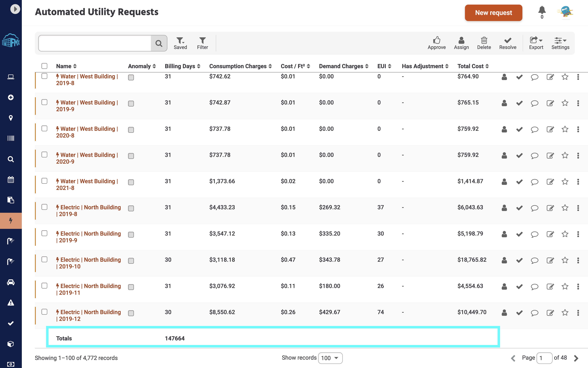Click the New request button
The image size is (588, 368).
(x=493, y=13)
